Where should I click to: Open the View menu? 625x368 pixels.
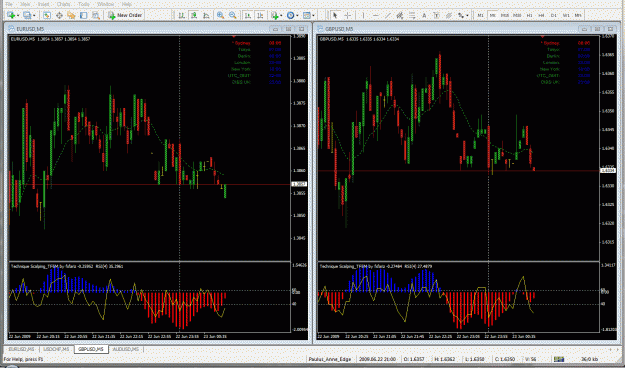tap(25, 4)
